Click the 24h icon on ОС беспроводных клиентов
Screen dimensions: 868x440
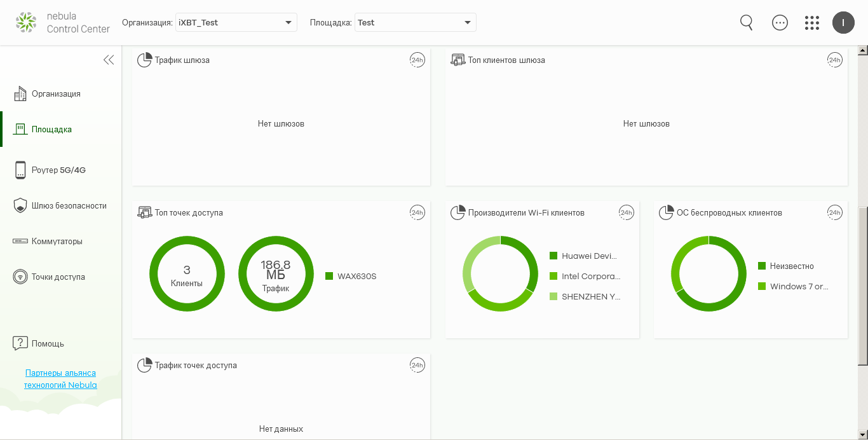tap(834, 213)
